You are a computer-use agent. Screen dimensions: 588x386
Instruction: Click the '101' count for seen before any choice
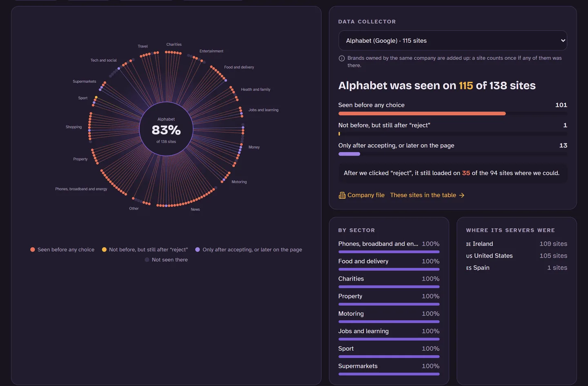561,105
